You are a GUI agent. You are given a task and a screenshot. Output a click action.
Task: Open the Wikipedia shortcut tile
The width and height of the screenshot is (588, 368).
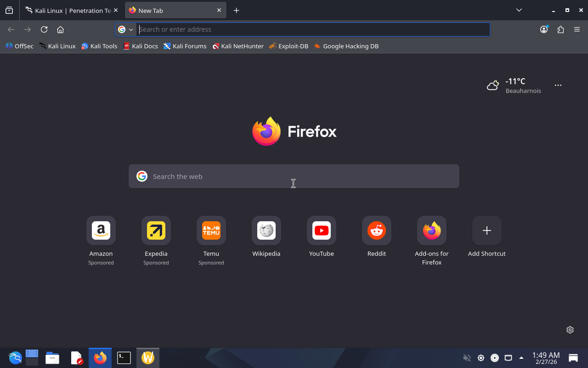(266, 230)
